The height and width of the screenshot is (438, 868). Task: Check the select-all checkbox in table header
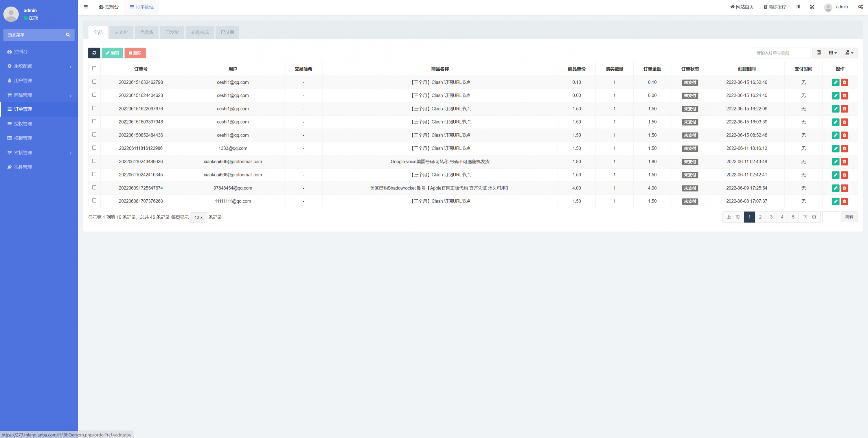click(94, 68)
